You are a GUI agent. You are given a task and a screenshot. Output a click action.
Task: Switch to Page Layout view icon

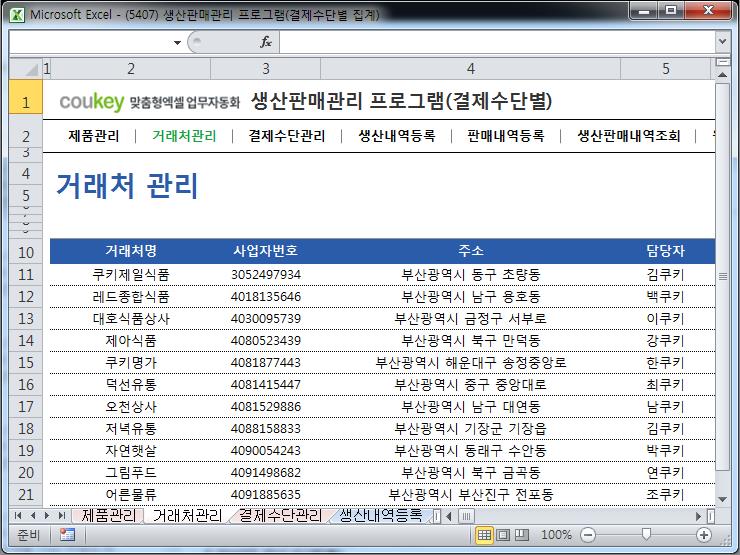503,535
